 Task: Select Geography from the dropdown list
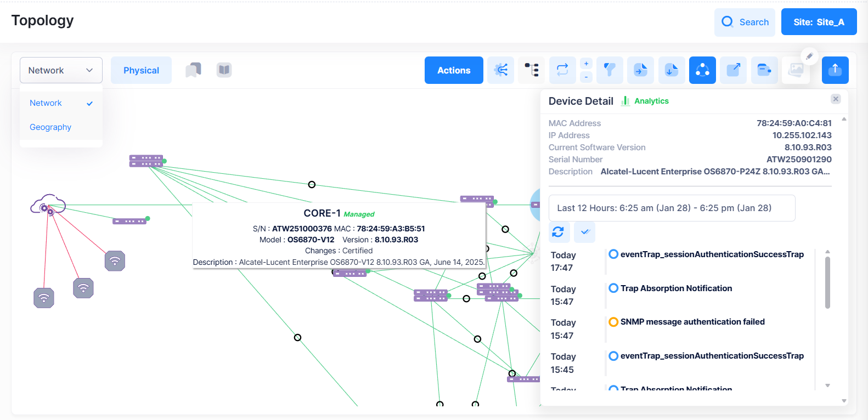click(50, 127)
